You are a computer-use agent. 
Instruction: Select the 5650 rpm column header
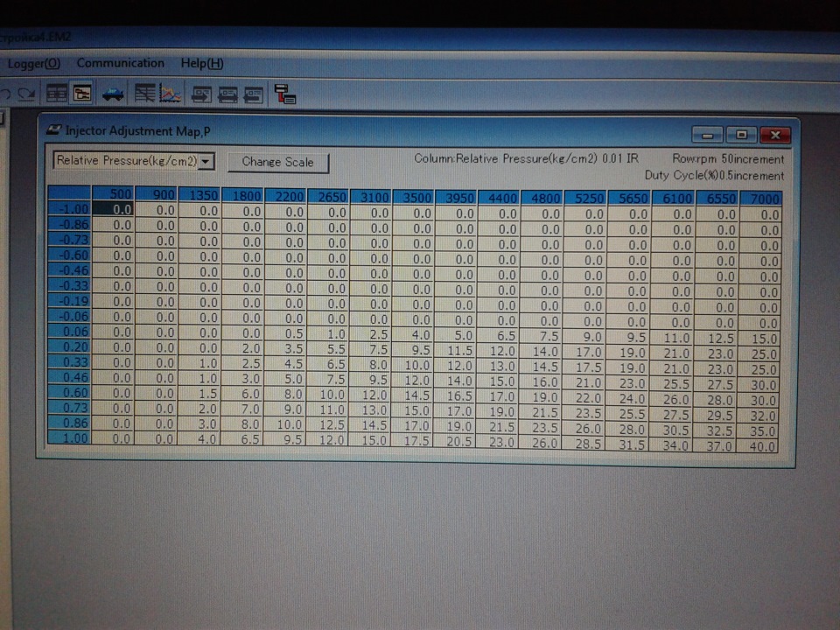coord(629,199)
